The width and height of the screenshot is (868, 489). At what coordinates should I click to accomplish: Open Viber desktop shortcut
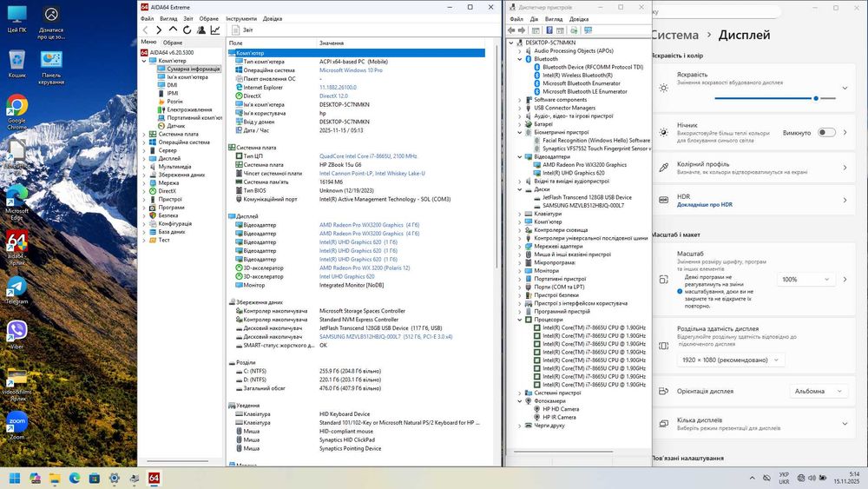[x=16, y=335]
